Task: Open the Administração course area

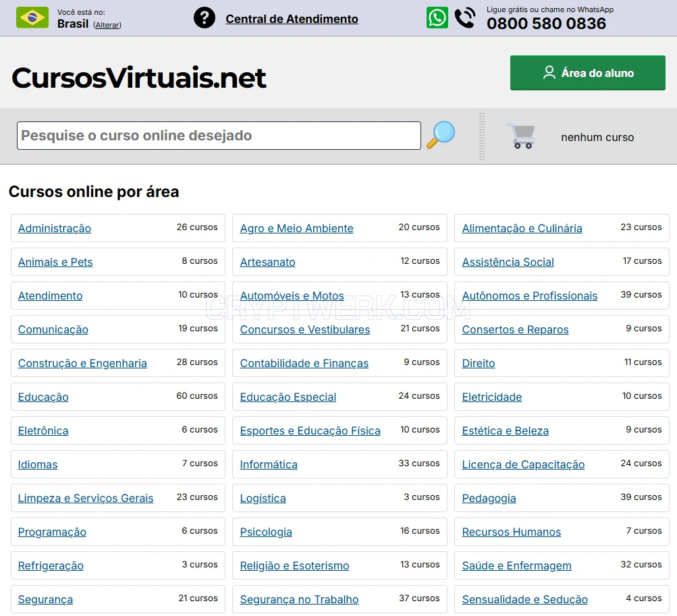Action: pyautogui.click(x=55, y=228)
